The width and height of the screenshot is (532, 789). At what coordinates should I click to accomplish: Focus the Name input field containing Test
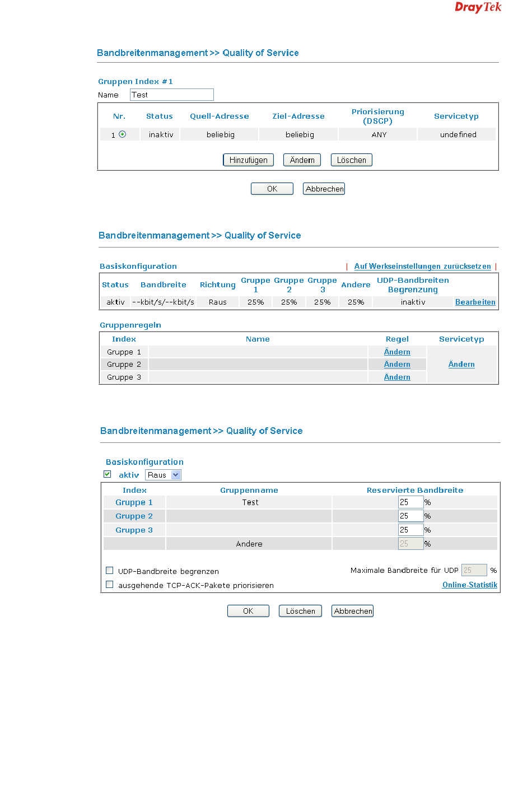coord(172,95)
